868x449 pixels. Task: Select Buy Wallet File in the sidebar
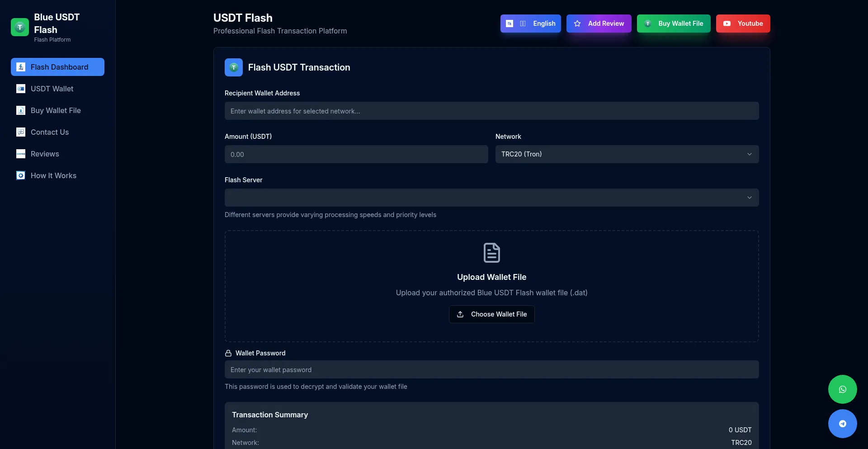[x=58, y=110]
